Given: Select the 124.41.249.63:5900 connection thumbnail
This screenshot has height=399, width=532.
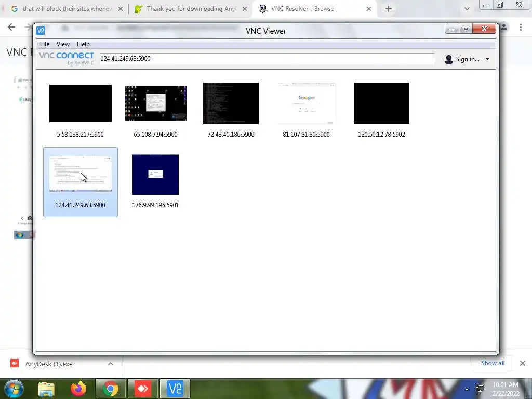Looking at the screenshot, I should pyautogui.click(x=81, y=174).
